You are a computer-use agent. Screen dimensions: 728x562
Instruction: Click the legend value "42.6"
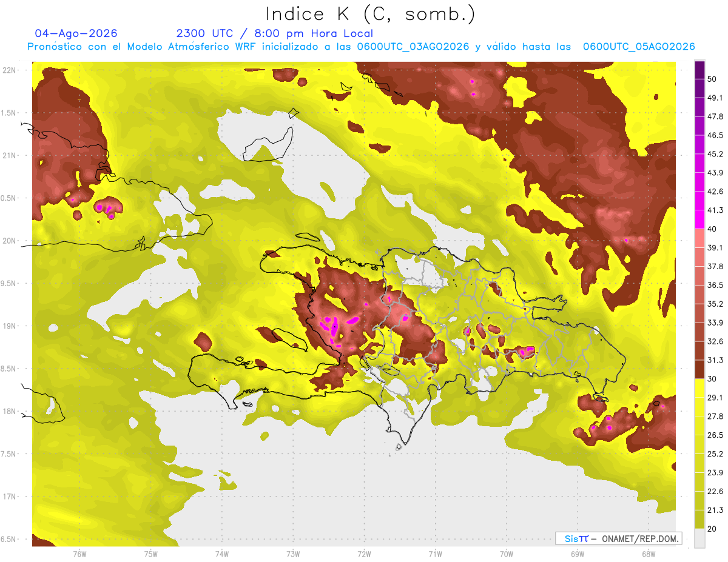click(715, 192)
